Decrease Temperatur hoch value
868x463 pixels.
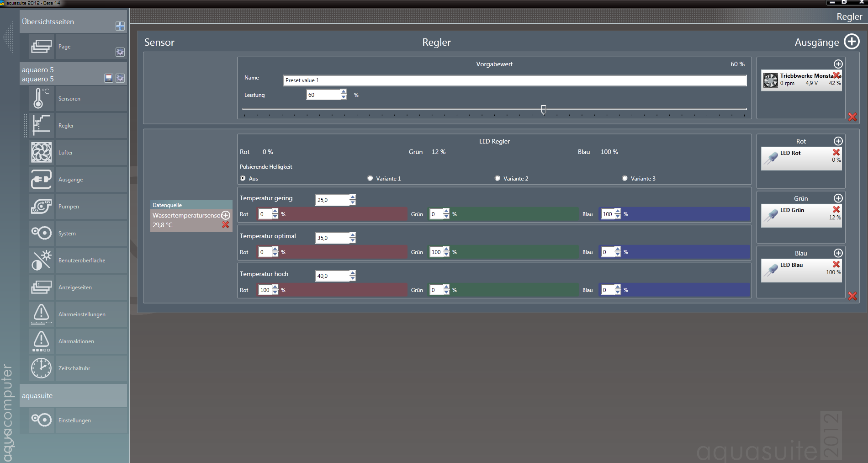353,278
